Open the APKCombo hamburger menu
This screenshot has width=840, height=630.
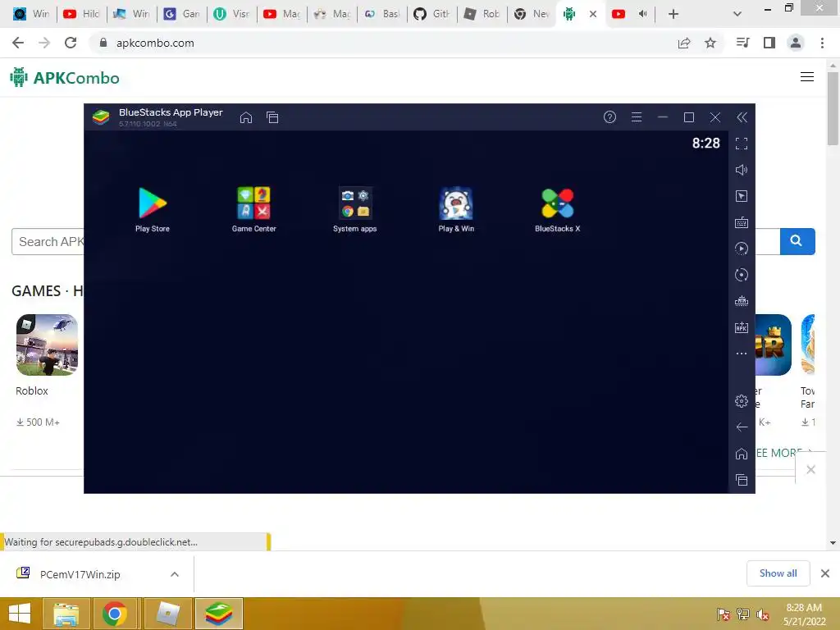coord(807,77)
